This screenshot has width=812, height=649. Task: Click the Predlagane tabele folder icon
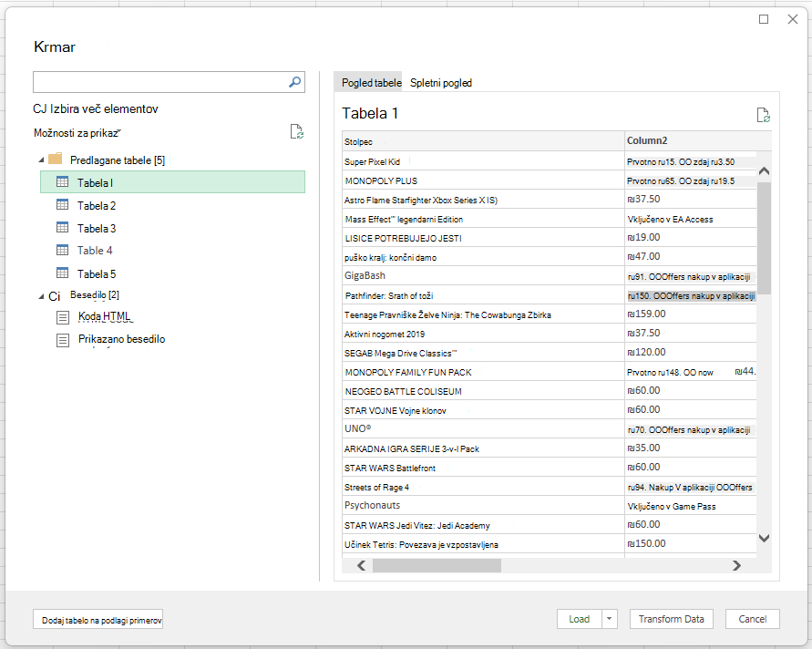pyautogui.click(x=56, y=159)
